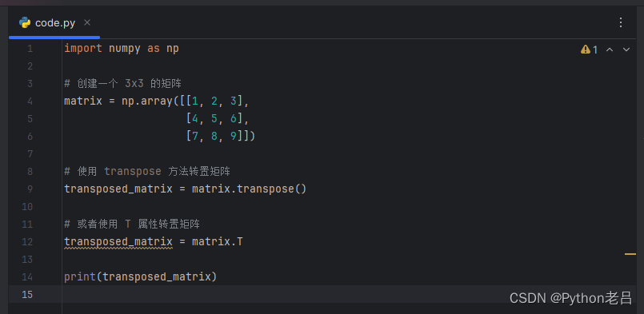Click the 'import' keyword on line 1

(x=83, y=49)
